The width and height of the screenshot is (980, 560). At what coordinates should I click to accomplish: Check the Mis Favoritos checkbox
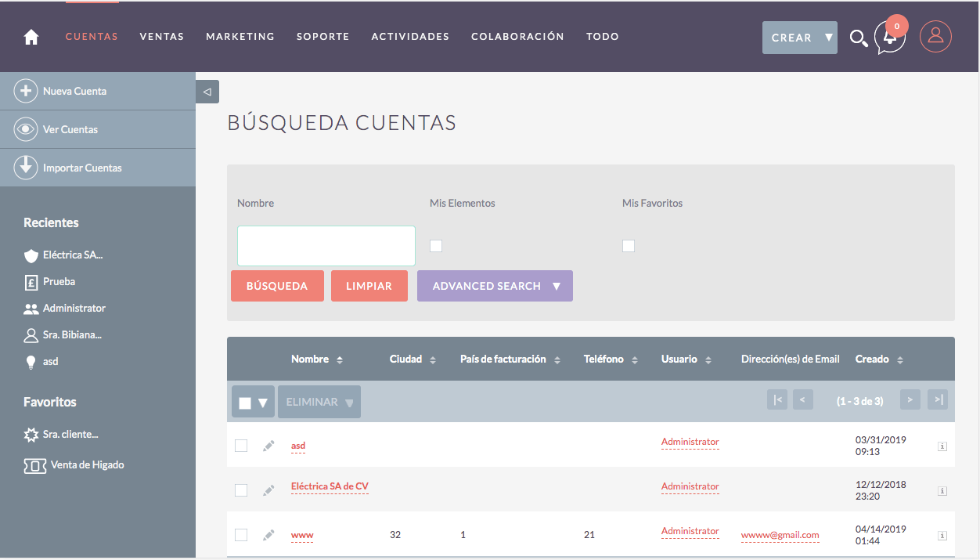tap(629, 246)
